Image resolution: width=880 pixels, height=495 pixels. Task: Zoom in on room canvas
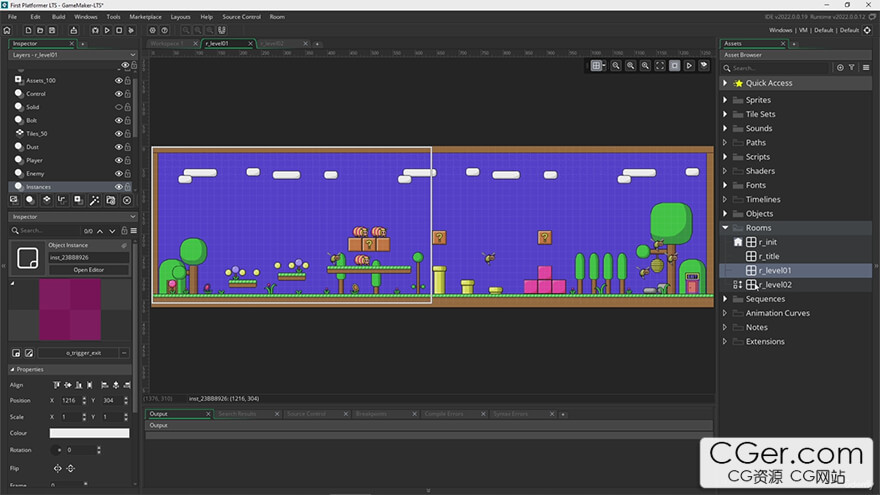[x=645, y=66]
